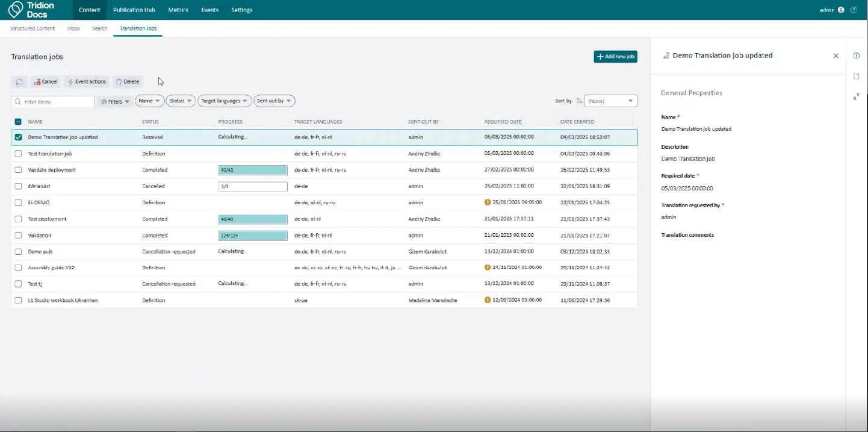Viewport: 868px width, 432px height.
Task: Click the refresh icon above the jobs list
Action: [x=19, y=82]
